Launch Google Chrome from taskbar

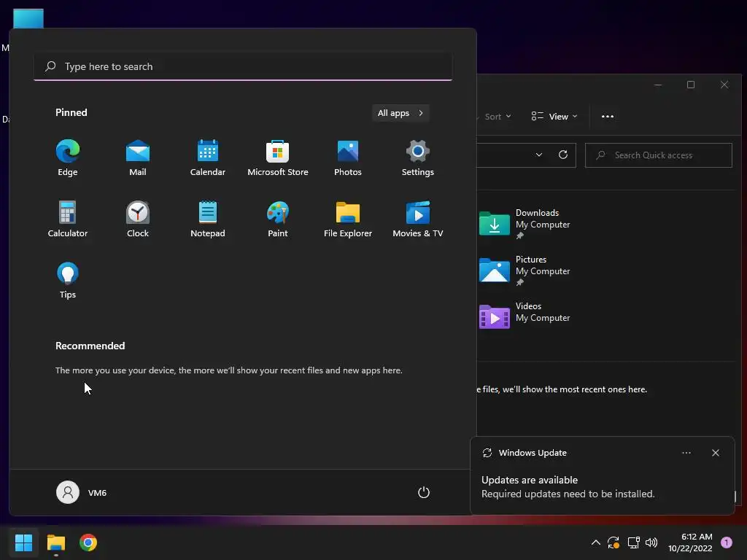pos(88,542)
